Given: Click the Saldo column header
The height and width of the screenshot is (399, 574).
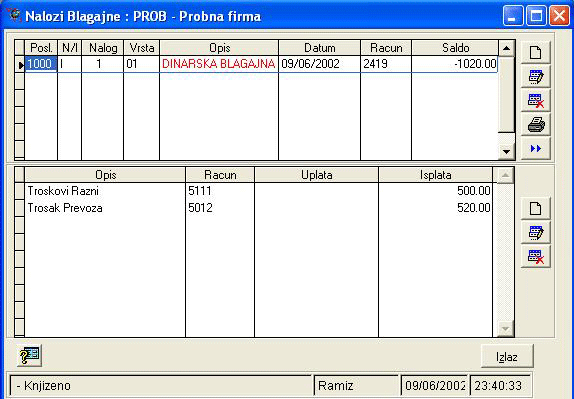Looking at the screenshot, I should coord(455,48).
